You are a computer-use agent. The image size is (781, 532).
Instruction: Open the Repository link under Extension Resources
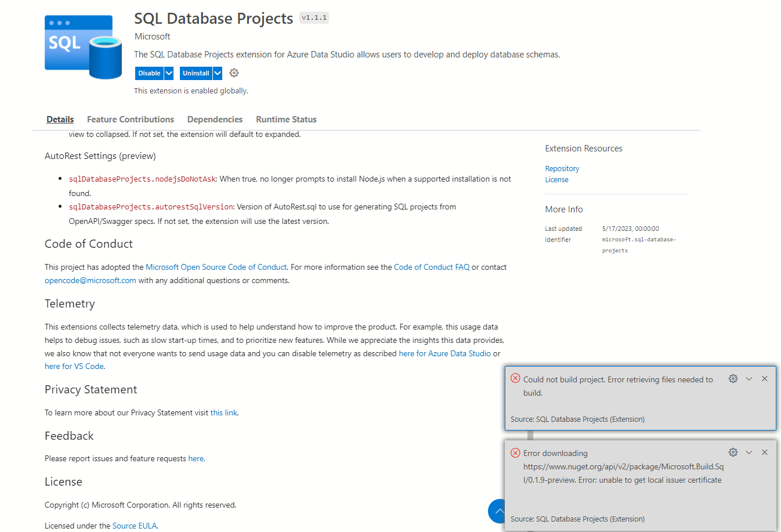coord(562,168)
